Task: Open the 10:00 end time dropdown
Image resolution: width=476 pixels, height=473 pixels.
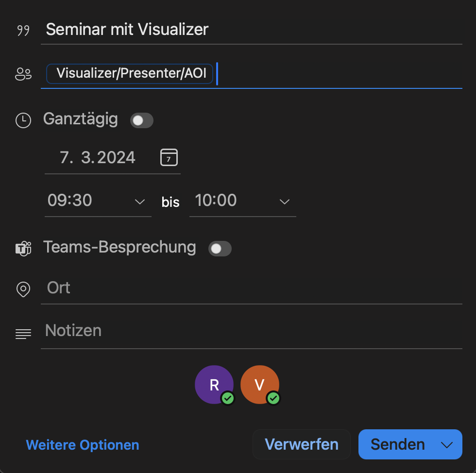Action: tap(284, 201)
